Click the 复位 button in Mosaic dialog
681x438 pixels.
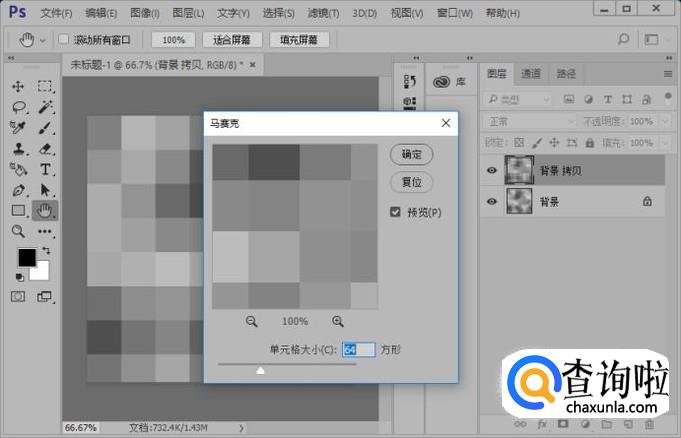(411, 182)
